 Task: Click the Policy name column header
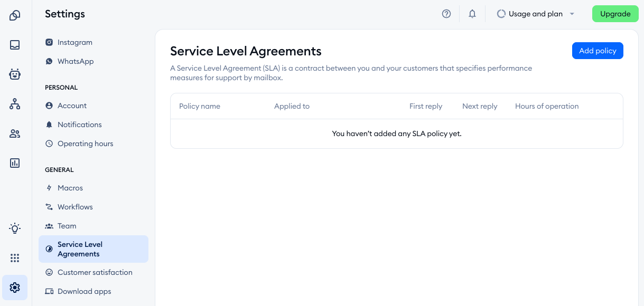point(200,106)
